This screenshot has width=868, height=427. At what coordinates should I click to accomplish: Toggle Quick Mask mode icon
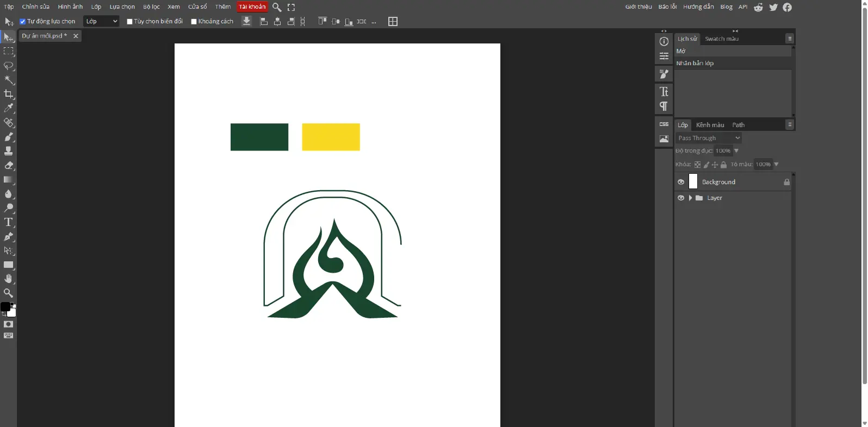coord(8,324)
